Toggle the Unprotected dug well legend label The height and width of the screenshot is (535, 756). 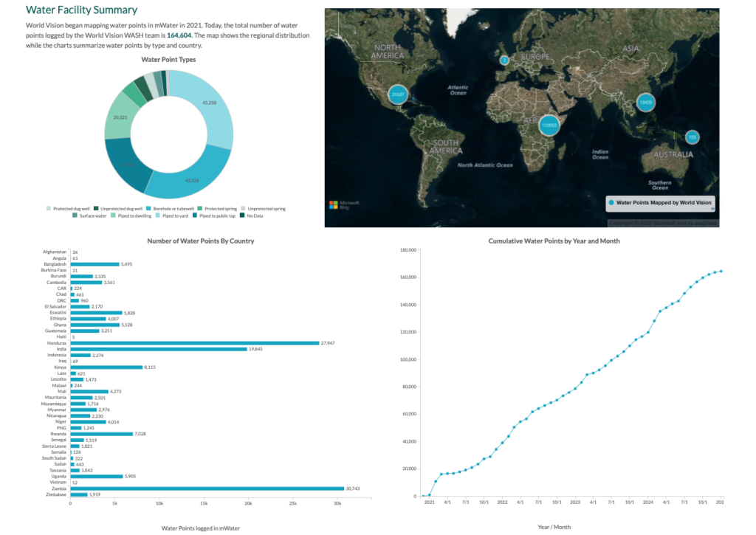pos(122,209)
